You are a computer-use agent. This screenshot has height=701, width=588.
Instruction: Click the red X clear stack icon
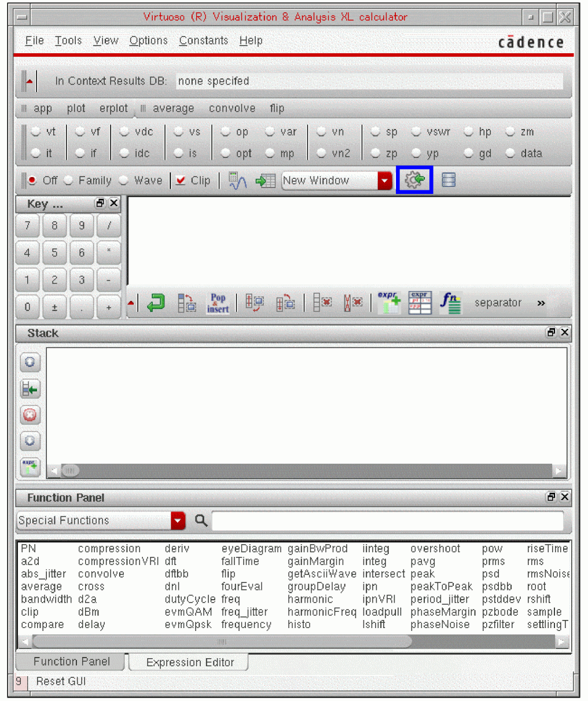[x=353, y=303]
